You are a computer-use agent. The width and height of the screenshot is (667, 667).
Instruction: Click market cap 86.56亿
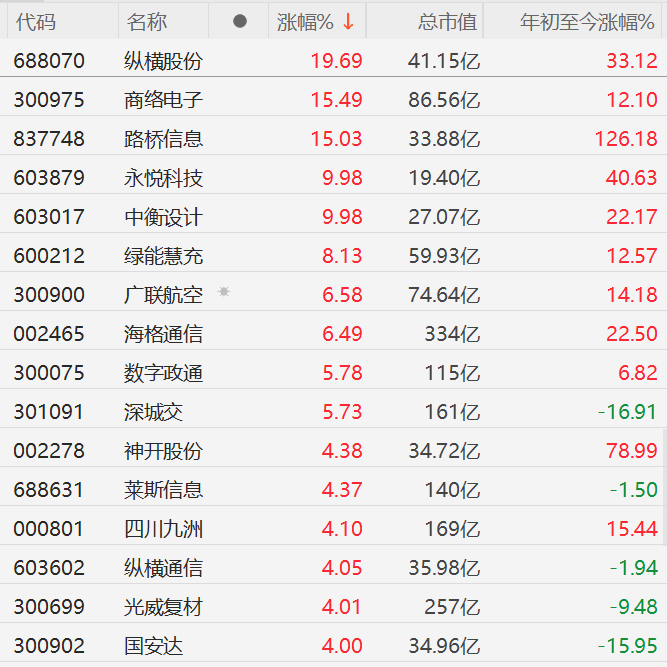point(444,100)
